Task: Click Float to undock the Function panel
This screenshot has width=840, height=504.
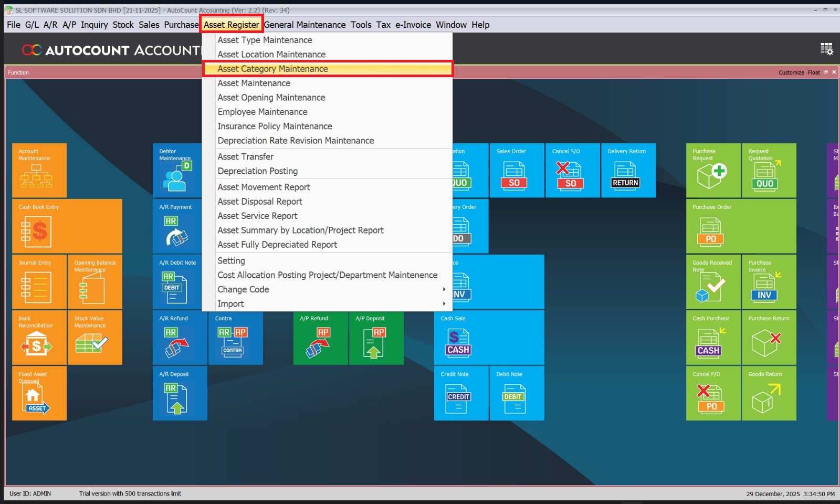Action: [813, 72]
